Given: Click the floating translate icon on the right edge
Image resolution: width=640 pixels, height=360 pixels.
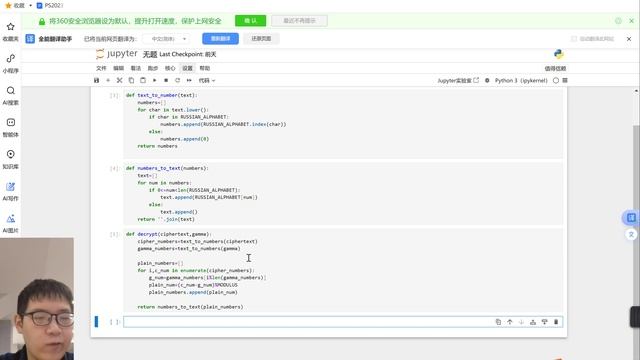Looking at the screenshot, I should click(631, 234).
